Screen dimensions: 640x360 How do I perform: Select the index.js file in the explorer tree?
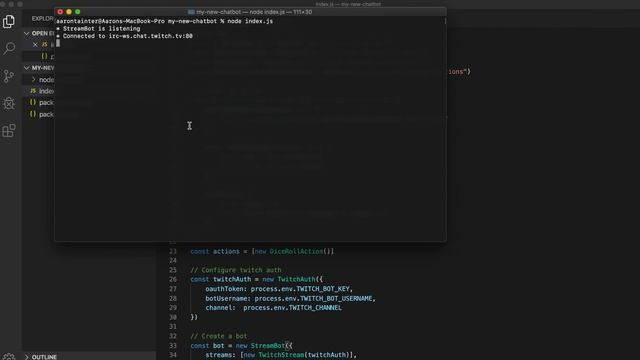tap(42, 91)
